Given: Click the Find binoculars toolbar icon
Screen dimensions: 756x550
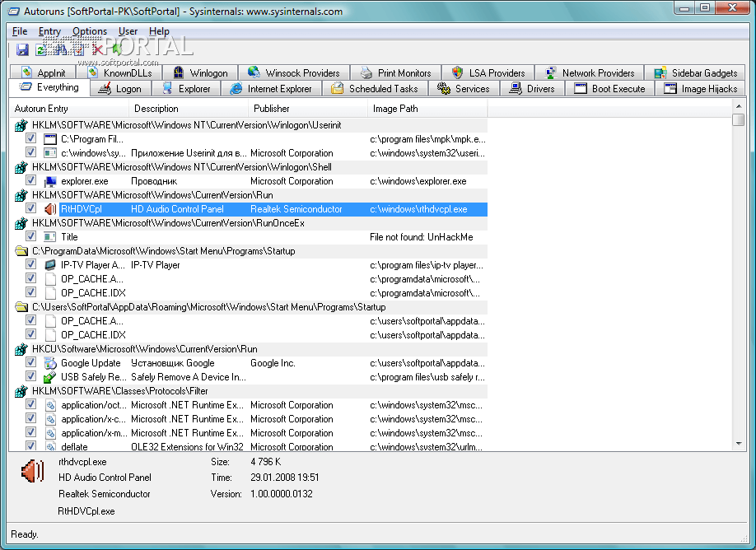Looking at the screenshot, I should (61, 49).
